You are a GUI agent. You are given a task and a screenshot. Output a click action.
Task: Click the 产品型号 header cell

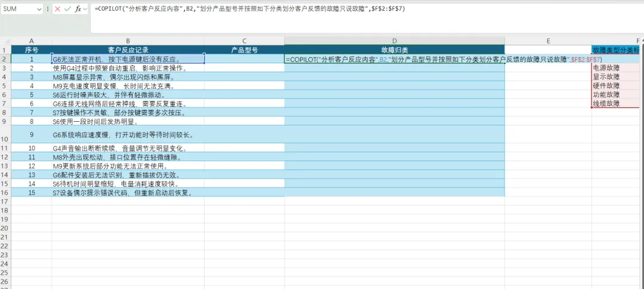pyautogui.click(x=244, y=50)
